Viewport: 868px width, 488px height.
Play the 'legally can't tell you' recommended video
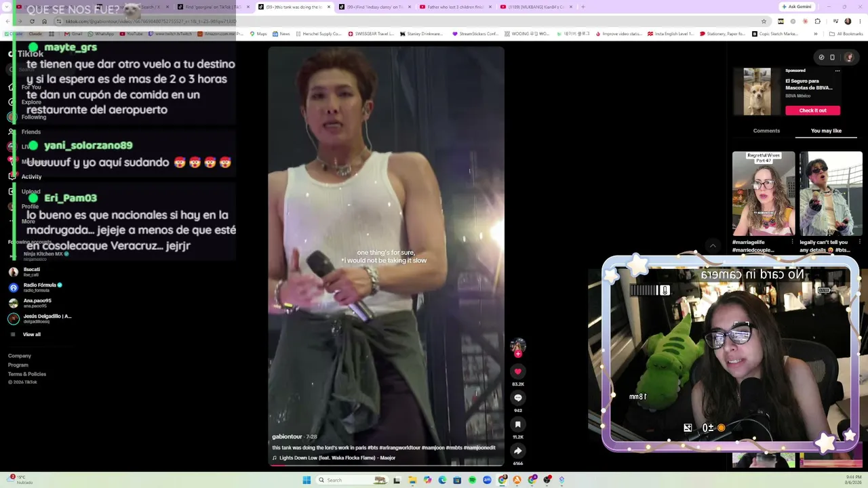(831, 193)
